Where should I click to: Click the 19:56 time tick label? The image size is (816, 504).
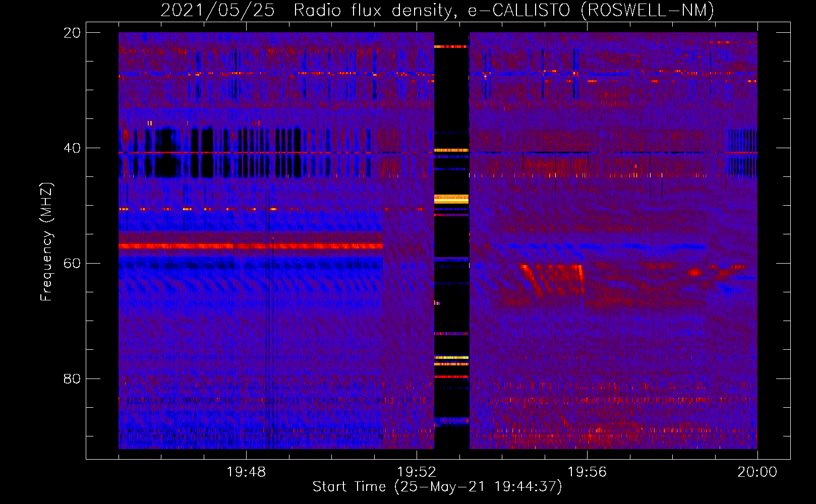(x=587, y=472)
